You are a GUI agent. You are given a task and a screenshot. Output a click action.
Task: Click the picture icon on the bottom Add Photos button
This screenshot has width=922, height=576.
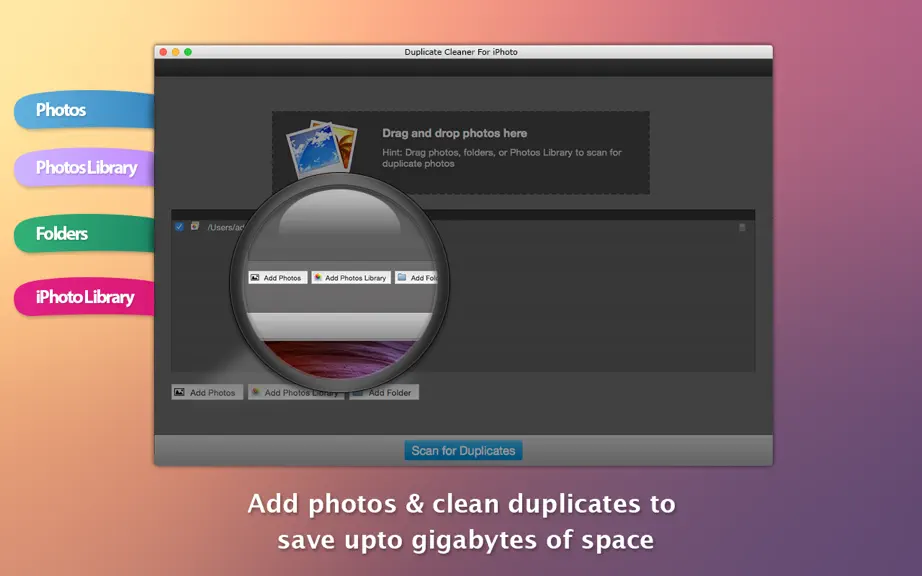click(x=179, y=392)
